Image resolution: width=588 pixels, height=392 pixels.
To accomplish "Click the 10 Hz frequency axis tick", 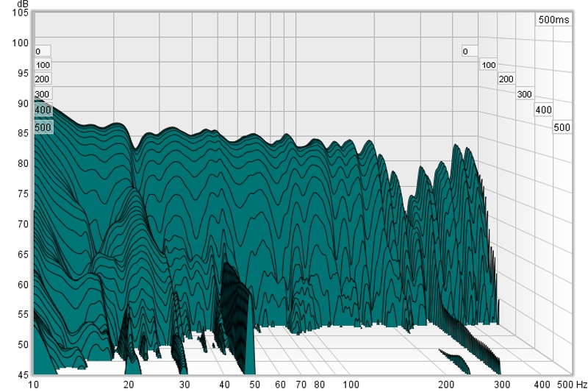I will 33,385.
